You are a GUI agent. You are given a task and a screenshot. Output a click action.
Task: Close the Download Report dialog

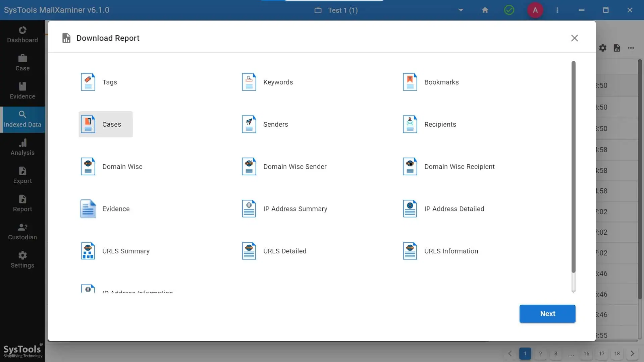click(575, 38)
